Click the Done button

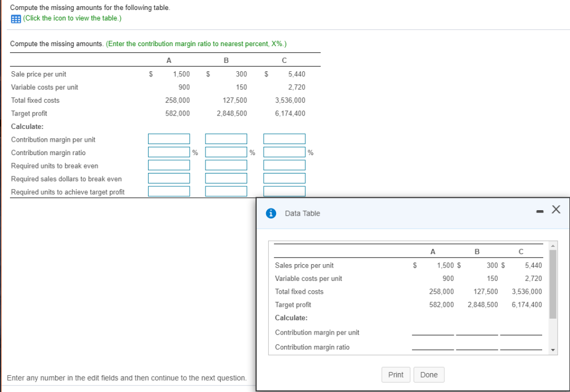[429, 374]
